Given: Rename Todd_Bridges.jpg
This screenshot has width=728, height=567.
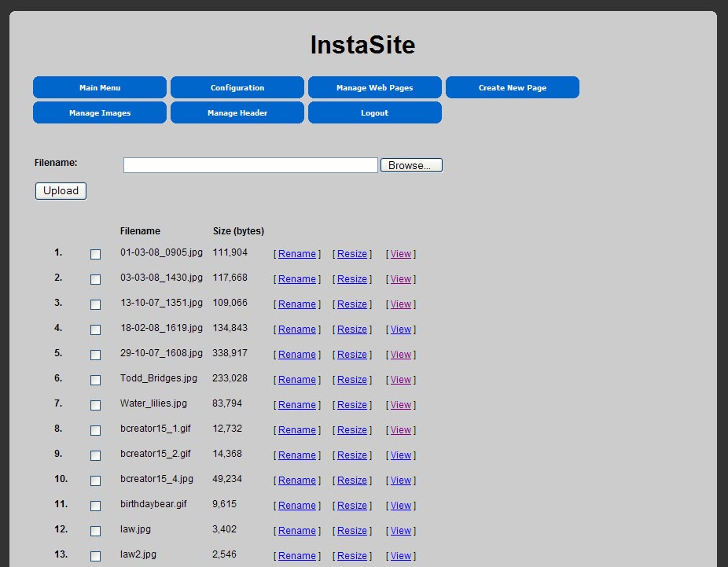Looking at the screenshot, I should point(296,379).
